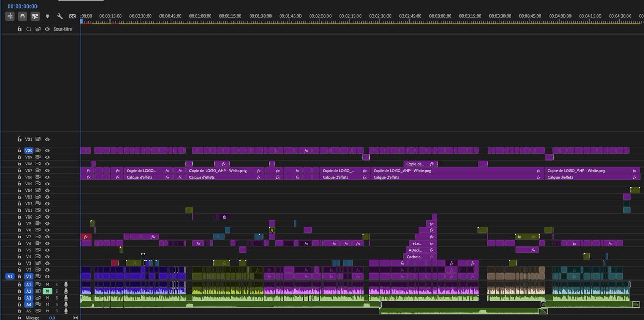This screenshot has height=320, width=644.
Task: Toggle sync lock on track A1
Action: [38, 284]
